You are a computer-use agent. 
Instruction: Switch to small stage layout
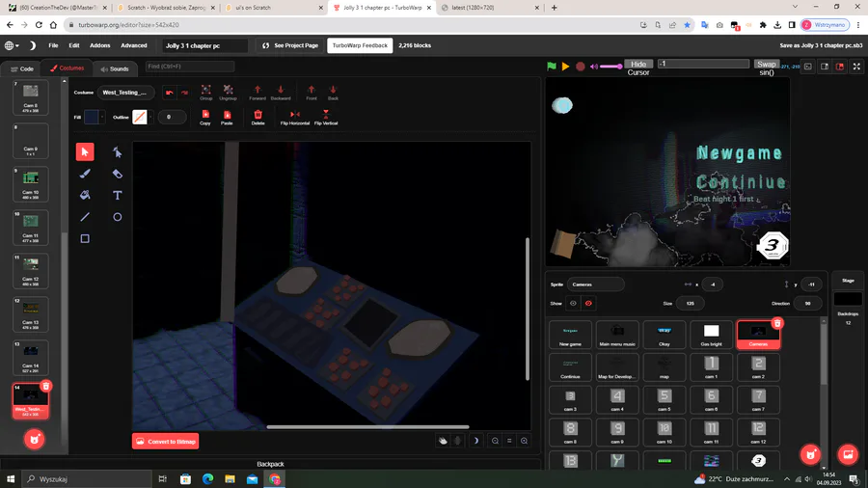click(825, 67)
